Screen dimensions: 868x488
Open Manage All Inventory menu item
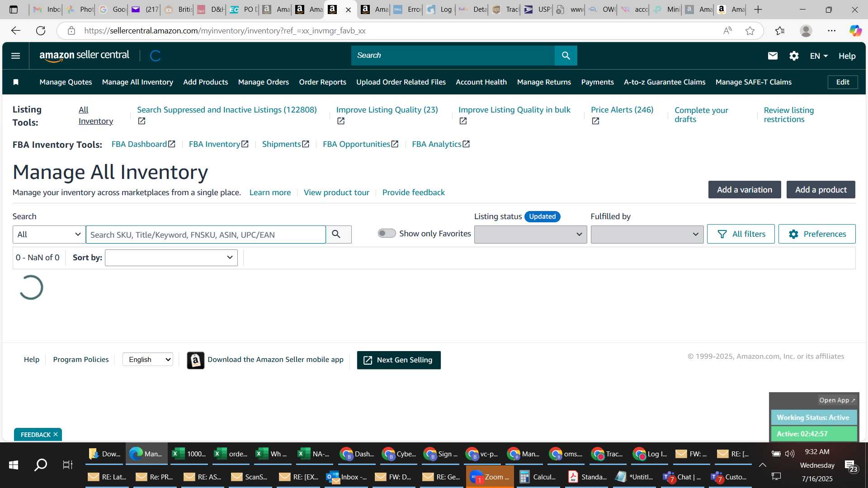click(x=137, y=82)
